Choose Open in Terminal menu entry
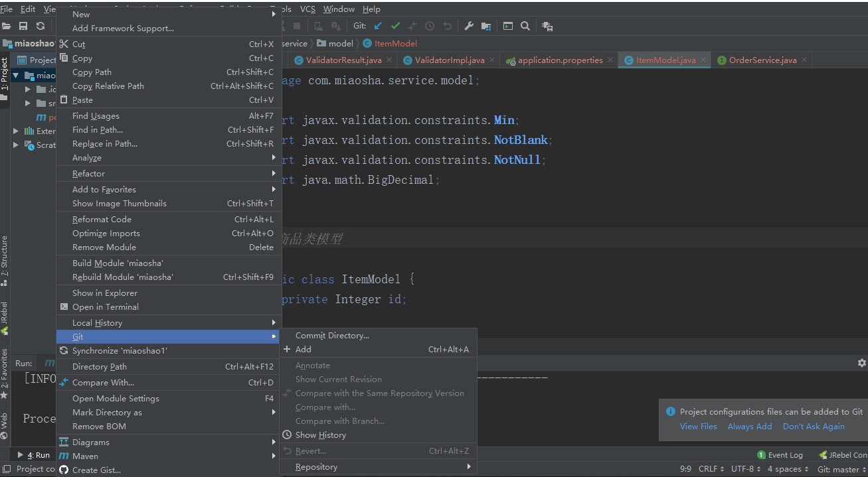Screen dimensions: 868x477 point(166,307)
